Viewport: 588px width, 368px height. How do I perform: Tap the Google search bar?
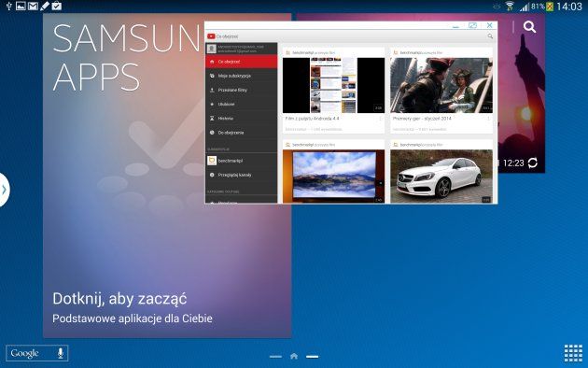coord(36,353)
